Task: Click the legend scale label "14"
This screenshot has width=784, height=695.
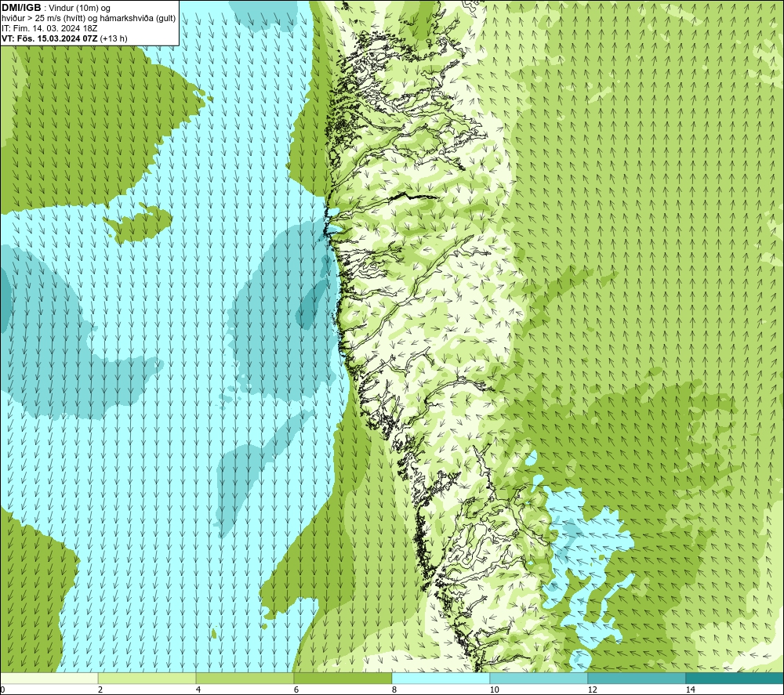Action: pos(691,690)
